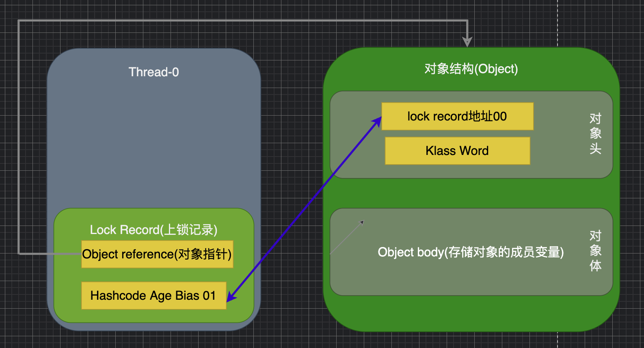Select the Klass Word box
Screen dimensions: 644x348
pos(458,151)
